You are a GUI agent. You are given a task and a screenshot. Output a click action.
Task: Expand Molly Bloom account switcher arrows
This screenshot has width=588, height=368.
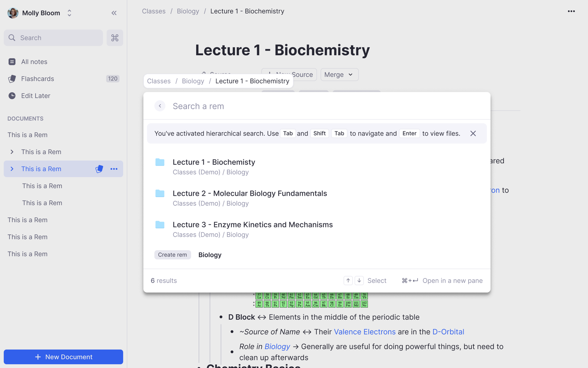coord(69,13)
